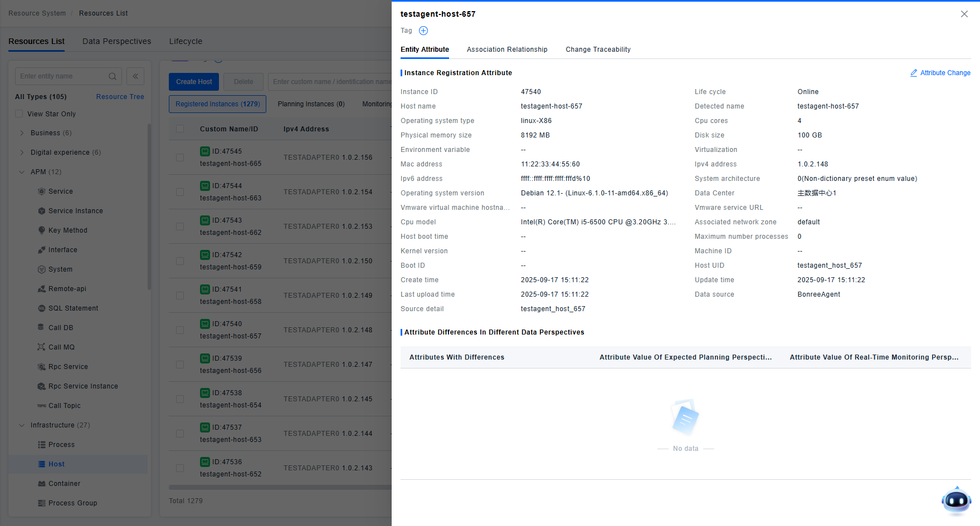Click host icon for ID:47545
The image size is (980, 526).
(x=205, y=151)
